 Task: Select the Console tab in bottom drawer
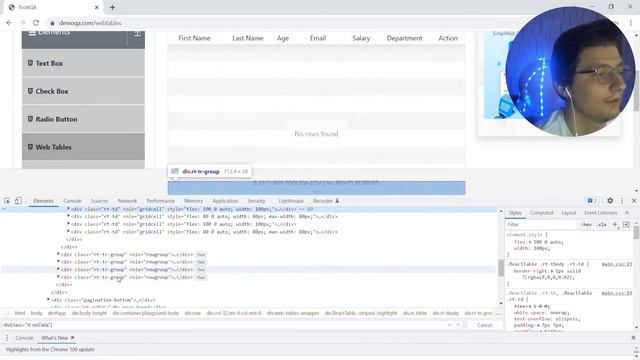coord(24,338)
